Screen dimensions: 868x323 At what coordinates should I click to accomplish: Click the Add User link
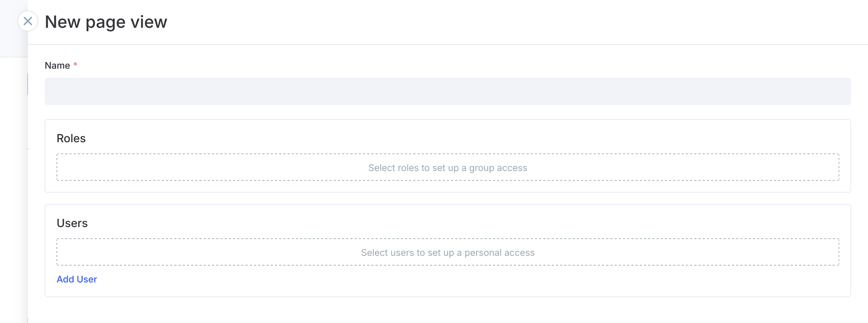click(77, 279)
